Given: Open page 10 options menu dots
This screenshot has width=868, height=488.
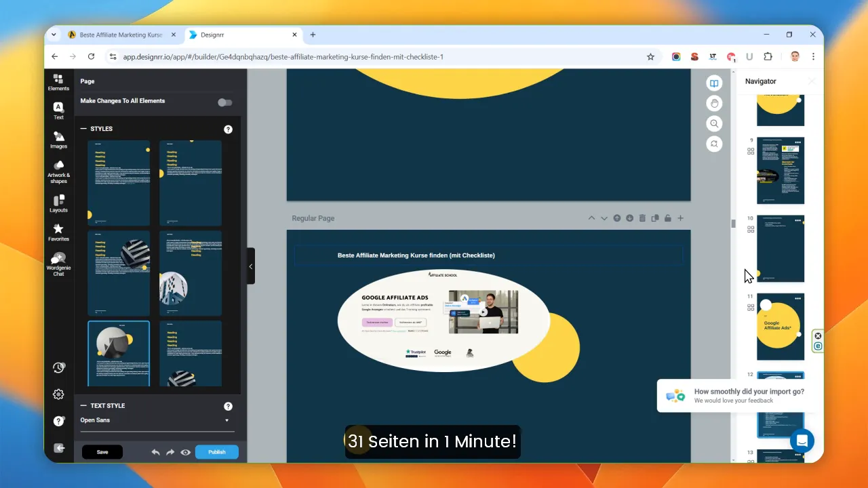Looking at the screenshot, I should [x=797, y=220].
